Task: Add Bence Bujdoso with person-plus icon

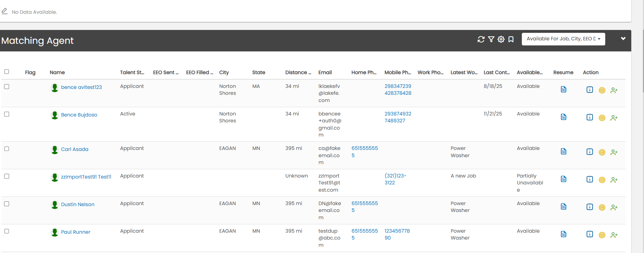Action: pos(614,118)
